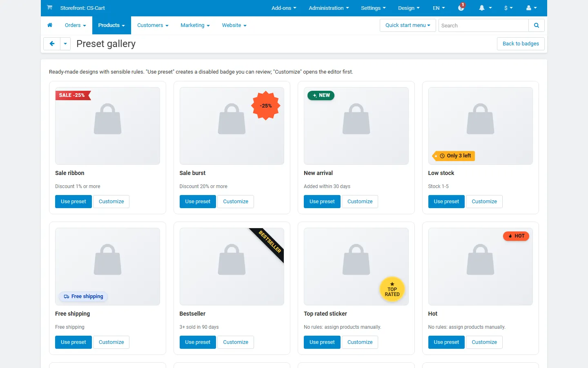588x368 pixels.
Task: Focus the Search input field
Action: [483, 25]
